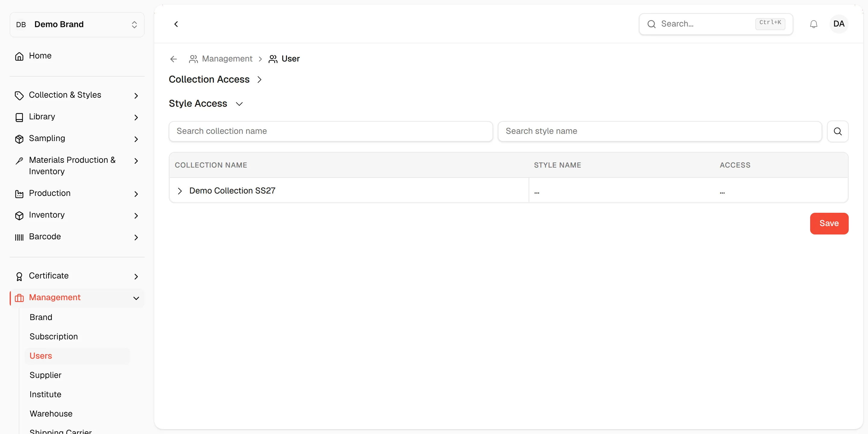Viewport: 868px width, 434px height.
Task: Open the Demo Brand switcher
Action: [x=77, y=25]
